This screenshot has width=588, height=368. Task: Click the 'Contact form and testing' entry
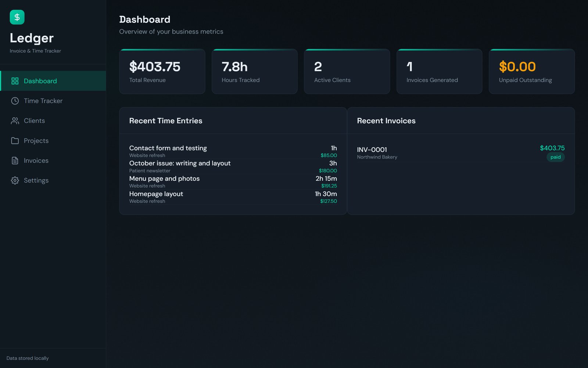click(x=233, y=151)
